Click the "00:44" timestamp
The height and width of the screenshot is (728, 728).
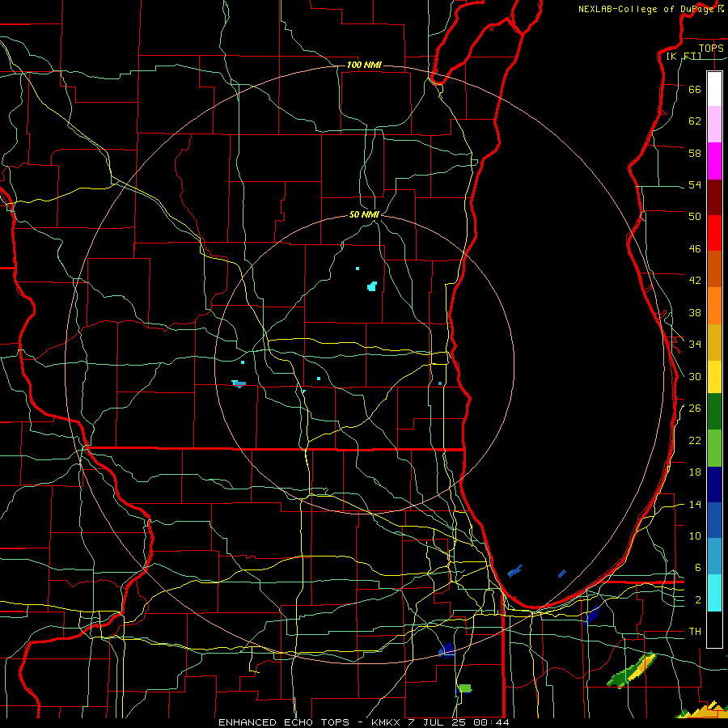pos(491,722)
